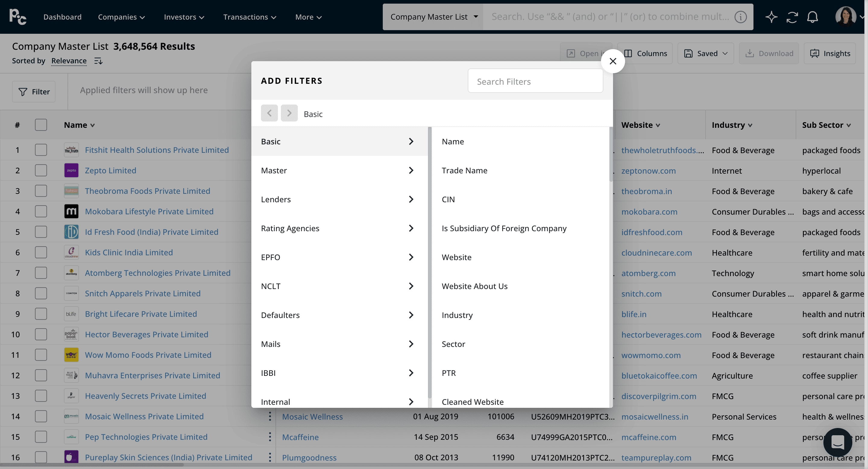Open row options for Mosaic Wellness

[270, 417]
